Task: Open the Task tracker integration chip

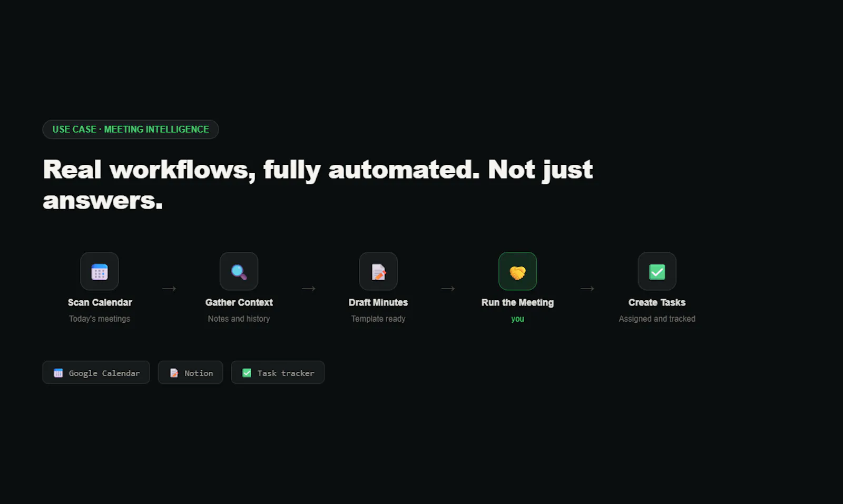Action: [x=278, y=372]
